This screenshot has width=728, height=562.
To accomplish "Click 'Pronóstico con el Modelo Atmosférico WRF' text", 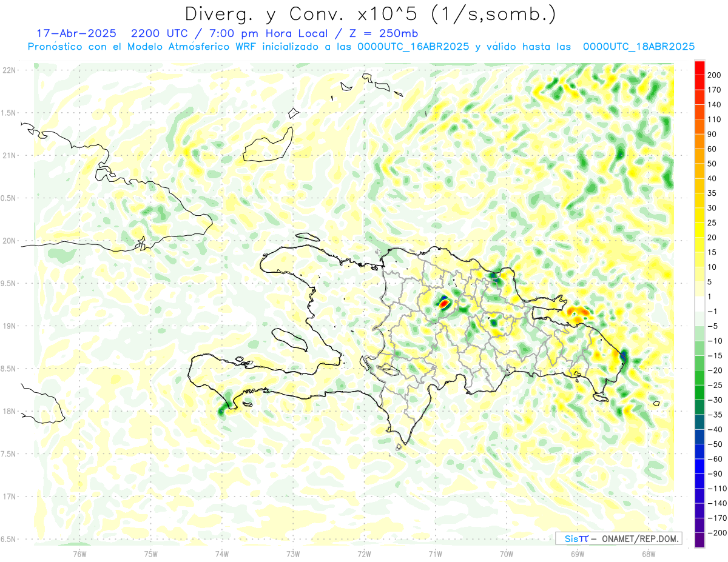I will [142, 47].
